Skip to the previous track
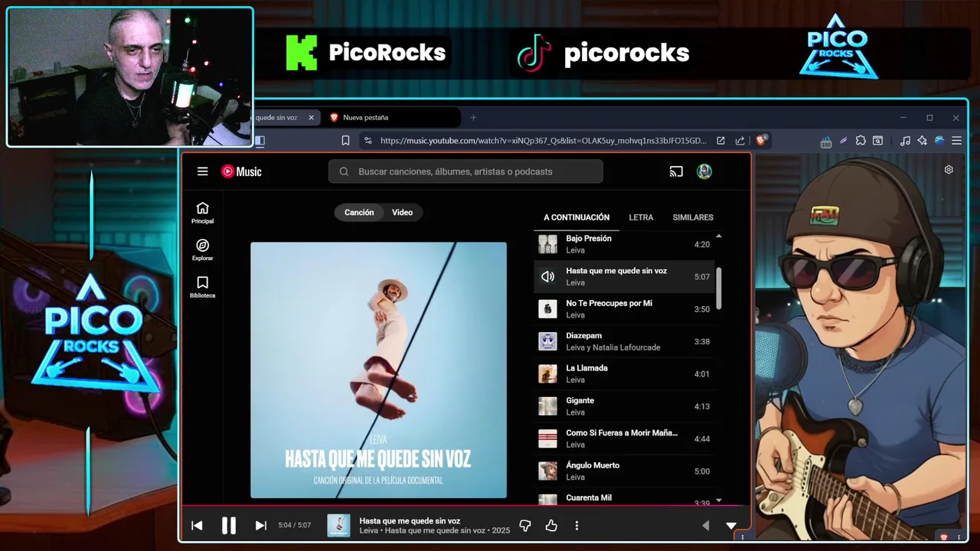The height and width of the screenshot is (551, 980). 197,525
